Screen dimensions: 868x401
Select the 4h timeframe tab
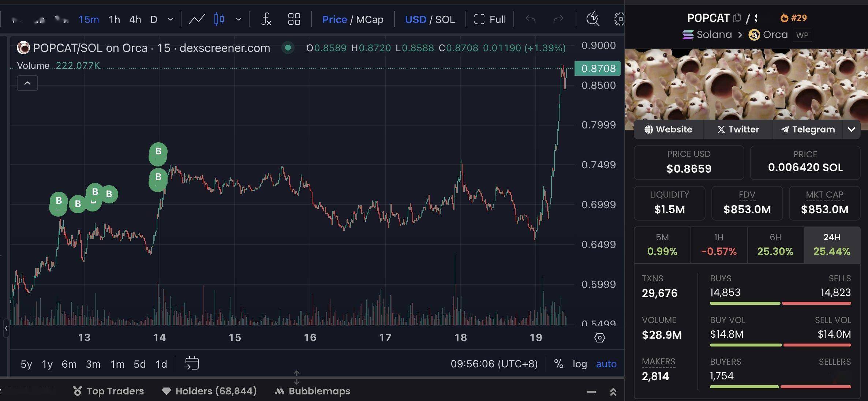[135, 19]
